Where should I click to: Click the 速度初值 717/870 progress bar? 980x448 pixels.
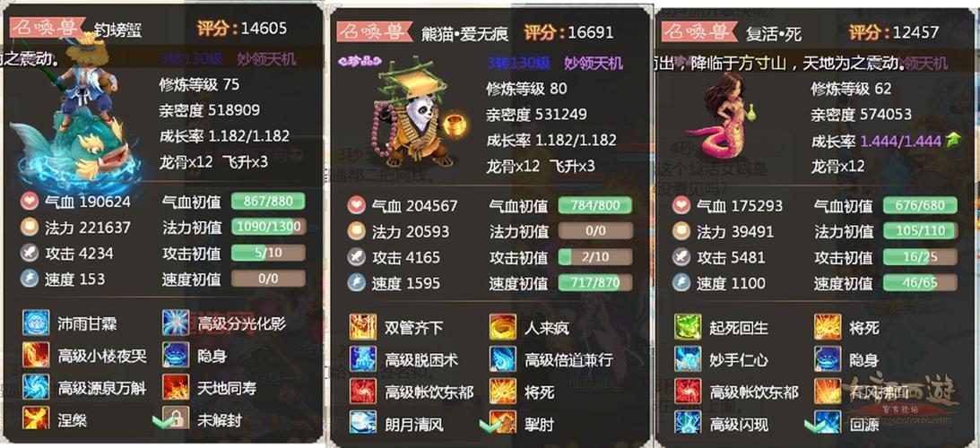click(x=595, y=283)
